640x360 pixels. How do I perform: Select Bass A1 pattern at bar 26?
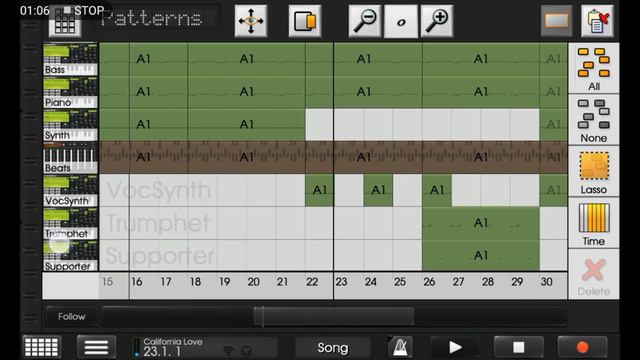click(481, 59)
